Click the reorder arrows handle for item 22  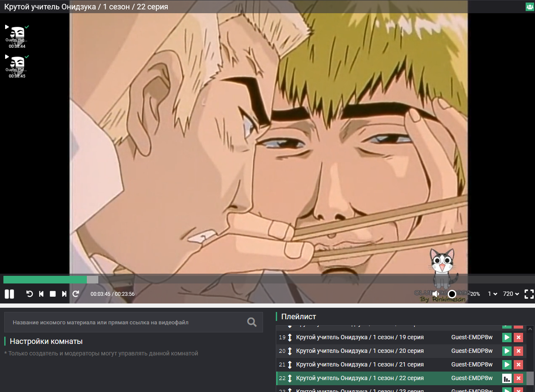[x=290, y=378]
